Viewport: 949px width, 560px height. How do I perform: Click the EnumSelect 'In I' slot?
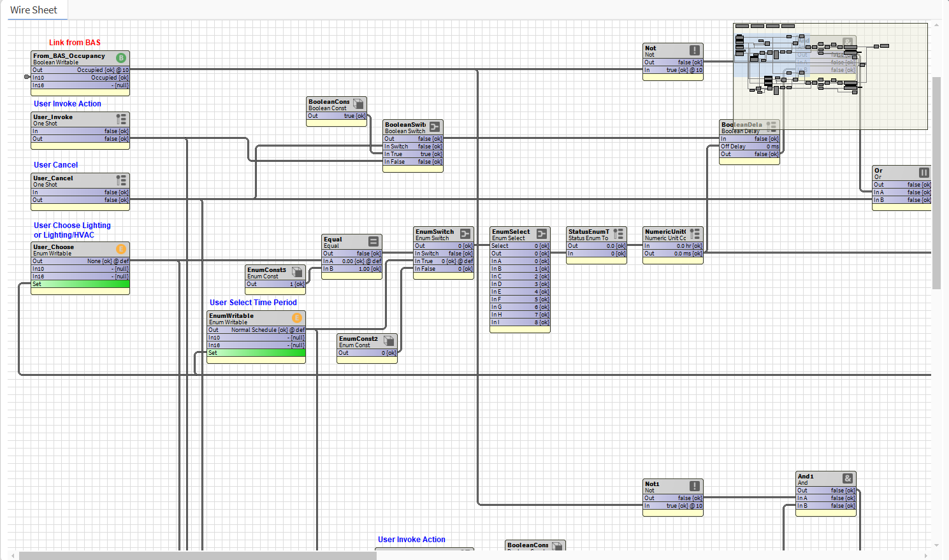(520, 322)
